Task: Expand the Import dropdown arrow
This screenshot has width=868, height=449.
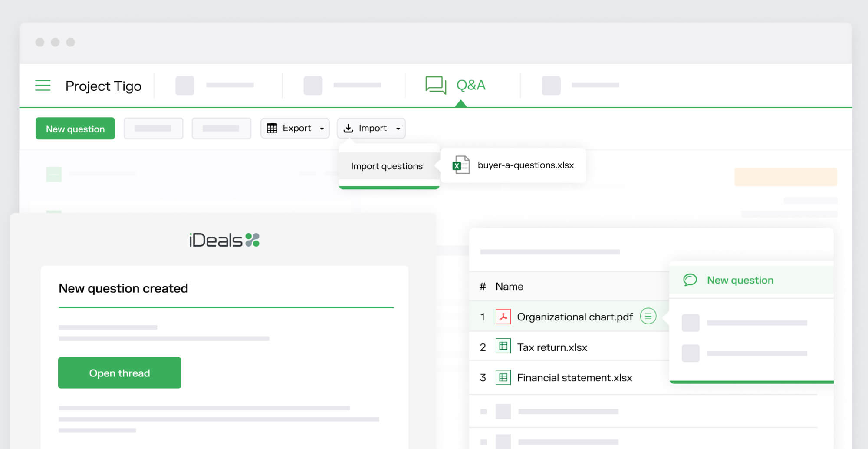Action: (398, 129)
